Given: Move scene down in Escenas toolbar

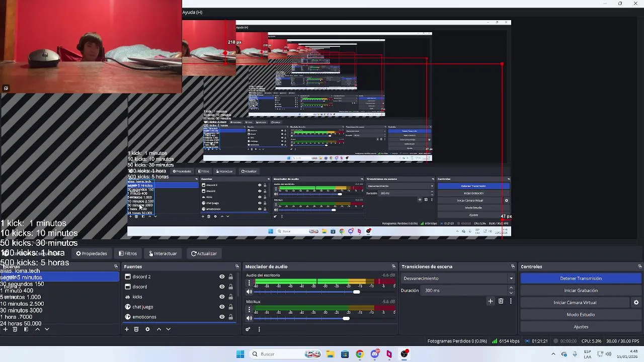Looking at the screenshot, I should pyautogui.click(x=47, y=329).
